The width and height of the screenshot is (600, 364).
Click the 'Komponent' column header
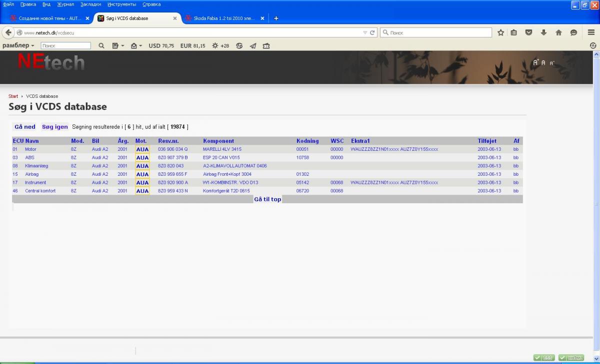tap(218, 141)
